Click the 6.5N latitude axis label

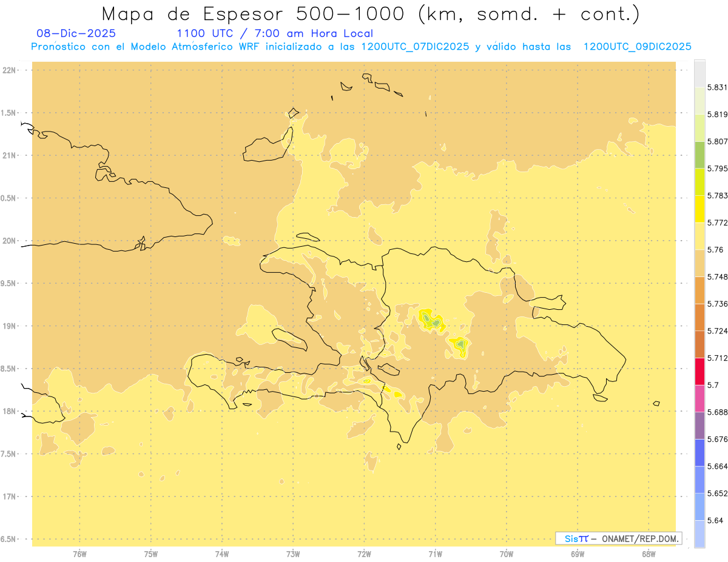[9, 539]
